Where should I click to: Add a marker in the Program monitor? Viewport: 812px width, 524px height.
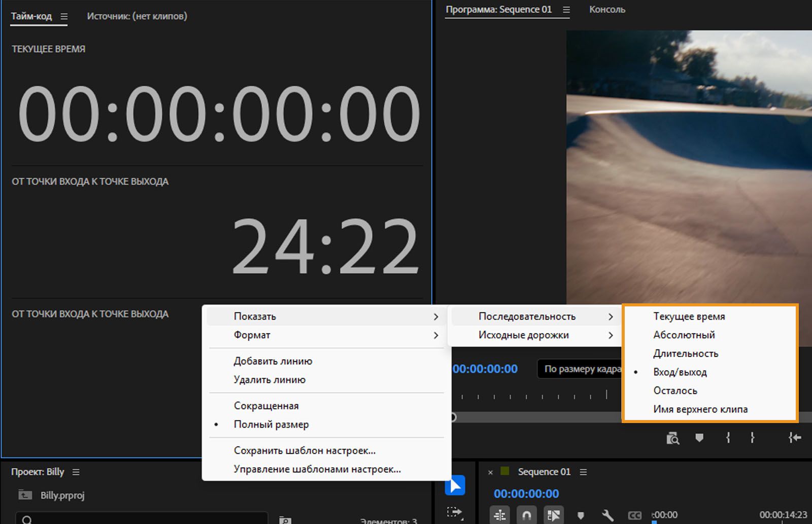(699, 437)
